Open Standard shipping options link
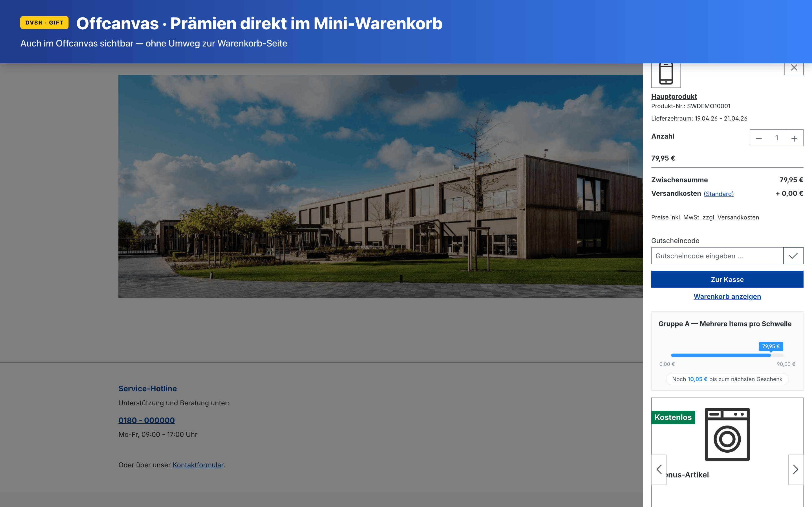The width and height of the screenshot is (812, 507). pos(718,194)
